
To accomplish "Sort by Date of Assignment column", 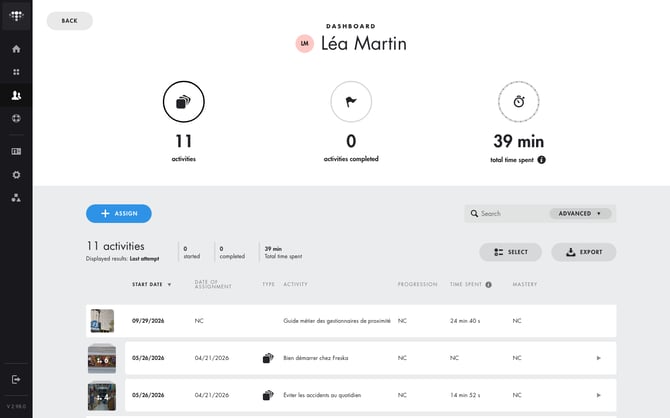I will coord(213,284).
